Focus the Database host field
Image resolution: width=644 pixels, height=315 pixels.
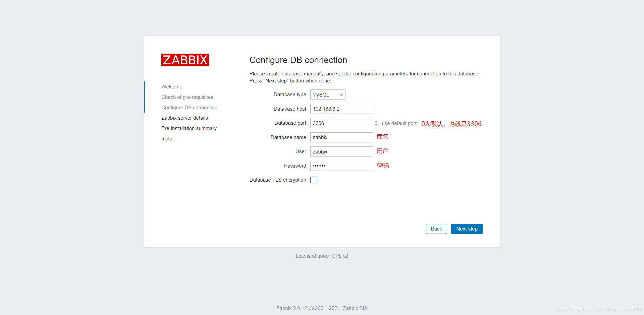pyautogui.click(x=341, y=109)
